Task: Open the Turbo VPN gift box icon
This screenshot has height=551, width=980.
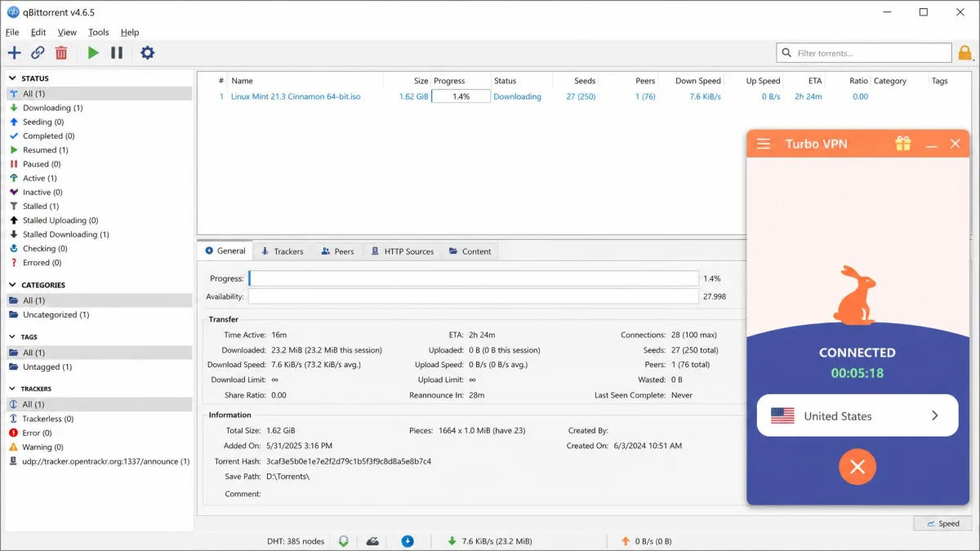Action: [903, 144]
